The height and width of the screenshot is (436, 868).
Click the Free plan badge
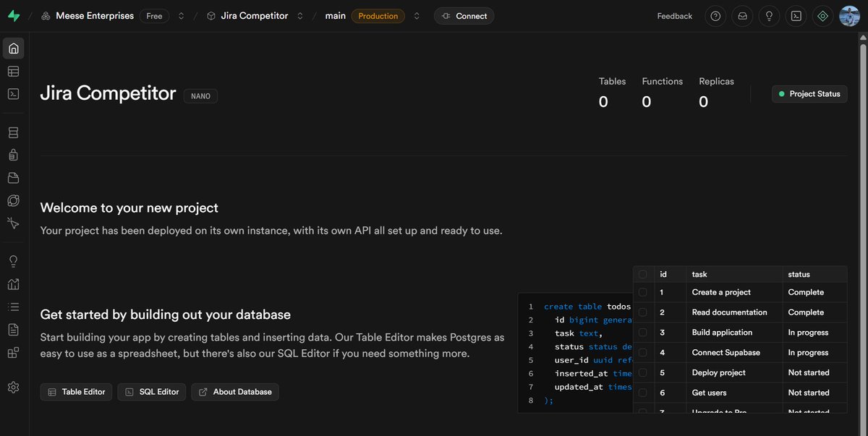point(154,16)
